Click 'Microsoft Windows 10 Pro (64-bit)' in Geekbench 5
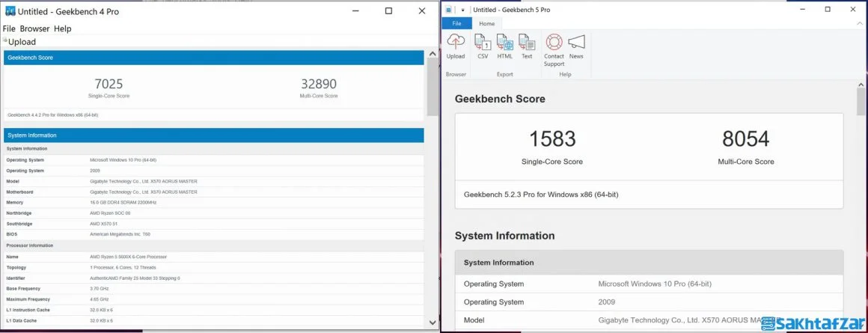The height and width of the screenshot is (333, 868). pos(655,284)
